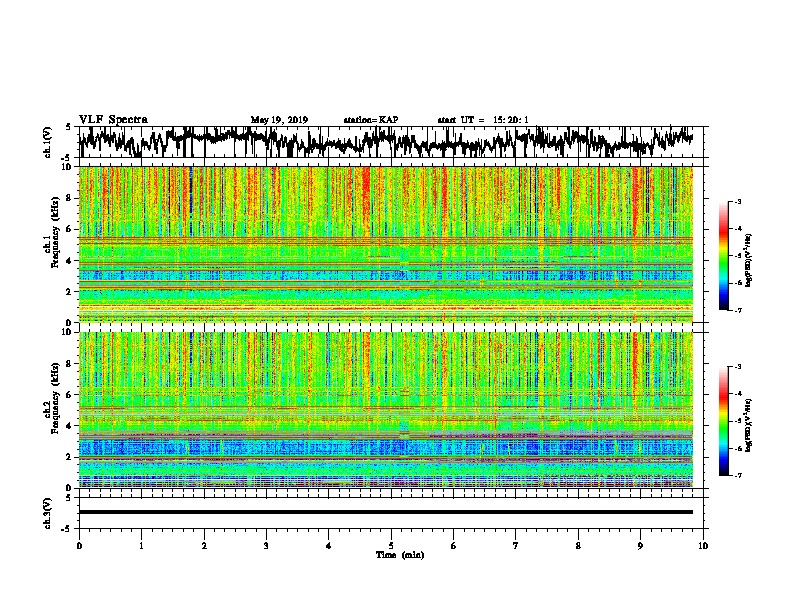Click the "start UT = 15:20:1" header text

482,120
